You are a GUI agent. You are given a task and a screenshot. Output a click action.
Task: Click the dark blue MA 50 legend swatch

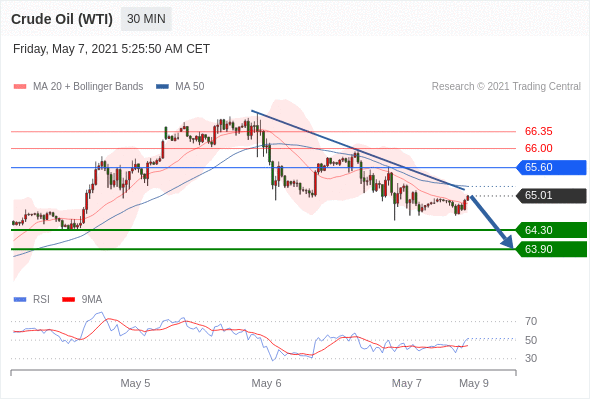tap(162, 87)
